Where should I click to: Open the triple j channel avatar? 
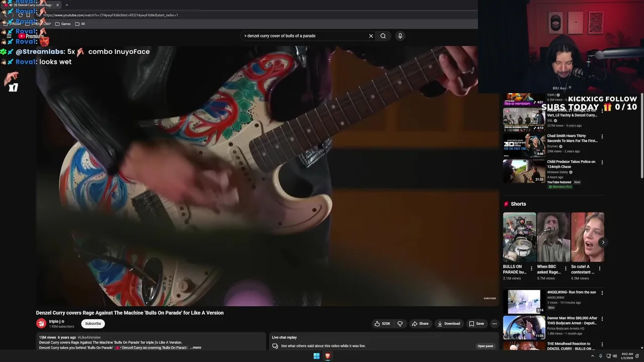point(41,323)
